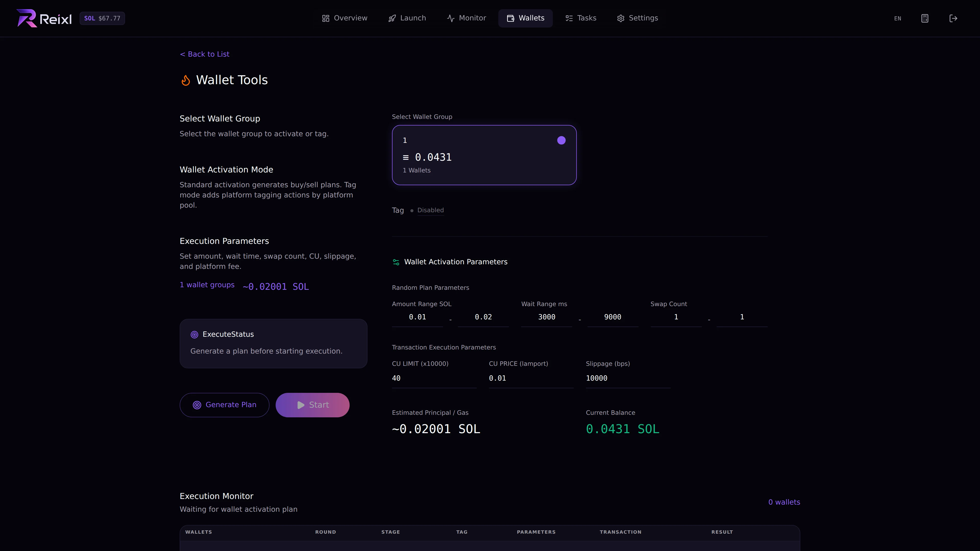Click the ROUND column header
Image resolution: width=980 pixels, height=551 pixels.
[x=326, y=532]
